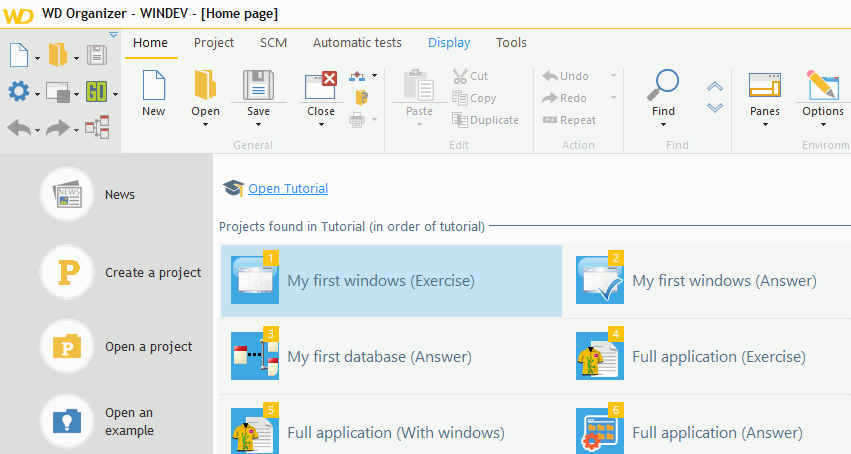Click the green GO run project icon

97,92
